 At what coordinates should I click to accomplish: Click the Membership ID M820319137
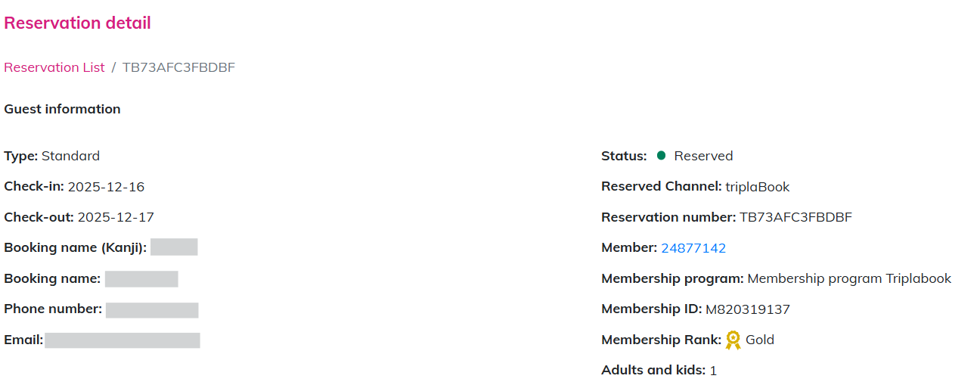click(747, 309)
